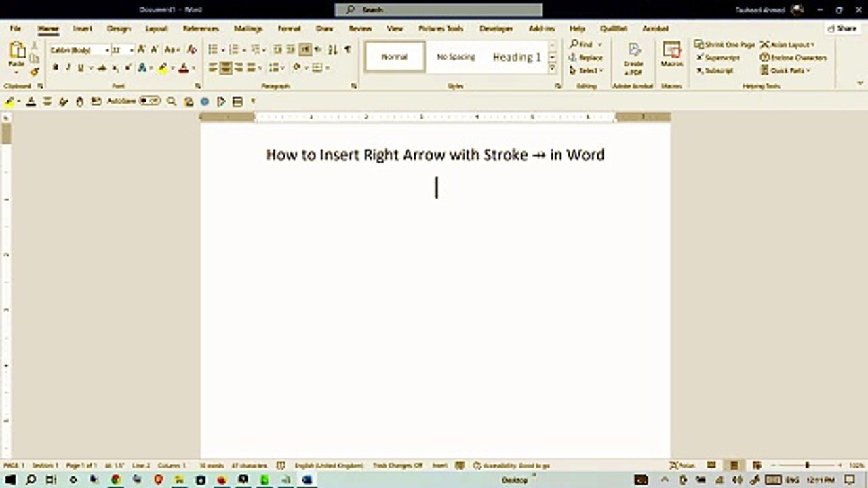Toggle Center alignment
The height and width of the screenshot is (488, 868).
coord(226,68)
